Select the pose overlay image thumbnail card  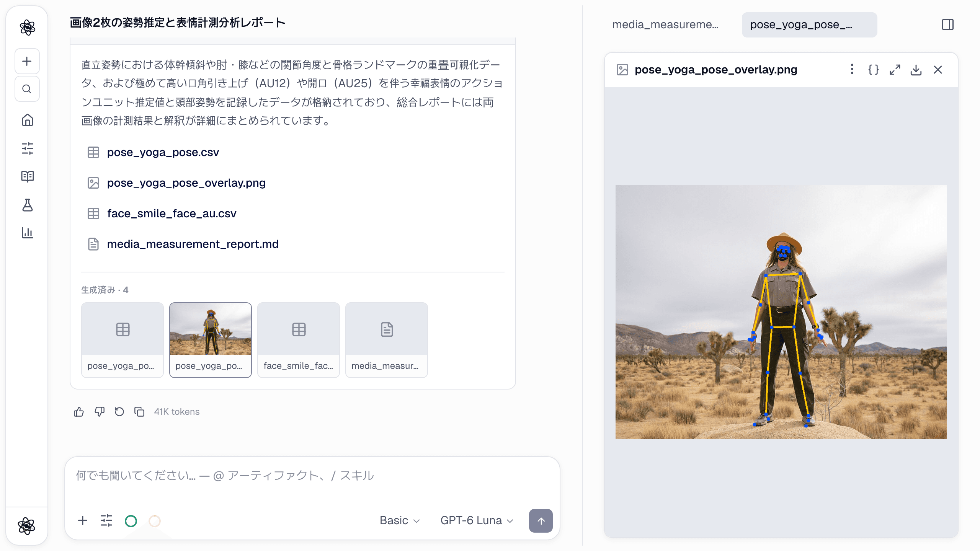pyautogui.click(x=211, y=340)
